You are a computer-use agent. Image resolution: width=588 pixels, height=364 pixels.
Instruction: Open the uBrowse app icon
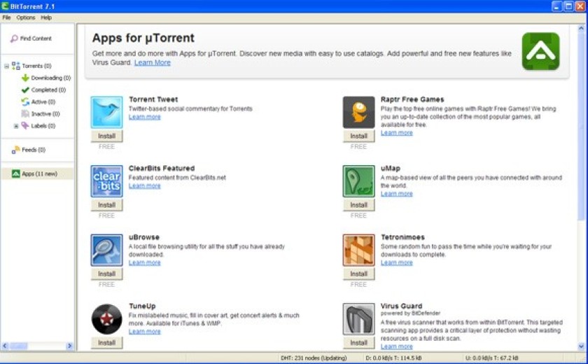click(x=106, y=250)
